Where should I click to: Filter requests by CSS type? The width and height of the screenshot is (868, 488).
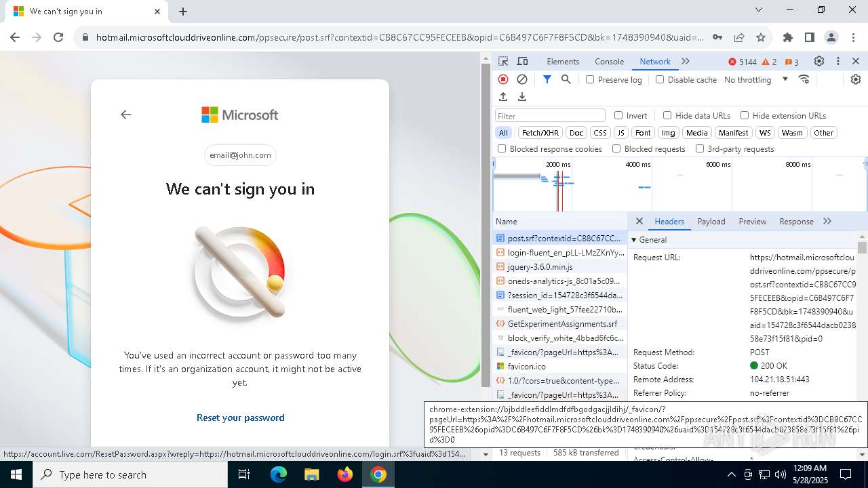(x=600, y=133)
